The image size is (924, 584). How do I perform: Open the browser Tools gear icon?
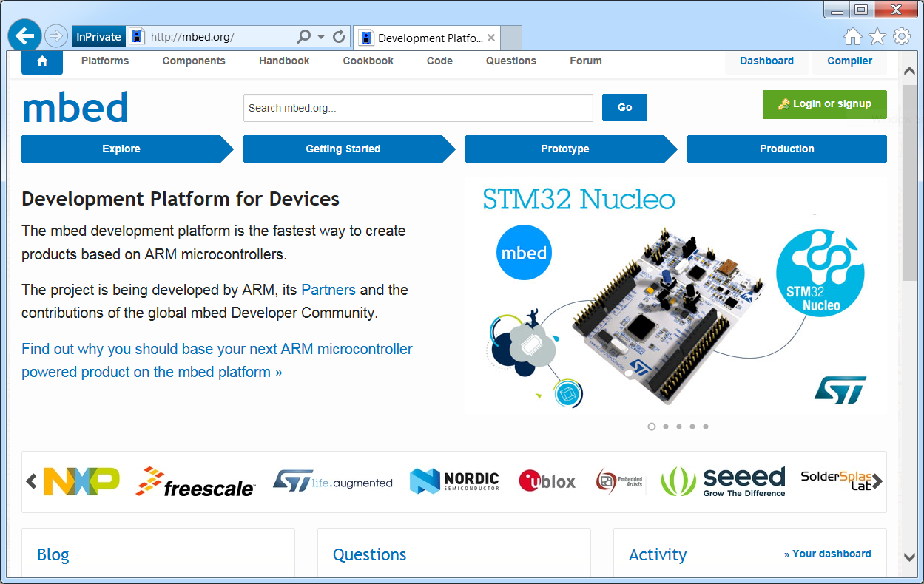click(x=901, y=36)
